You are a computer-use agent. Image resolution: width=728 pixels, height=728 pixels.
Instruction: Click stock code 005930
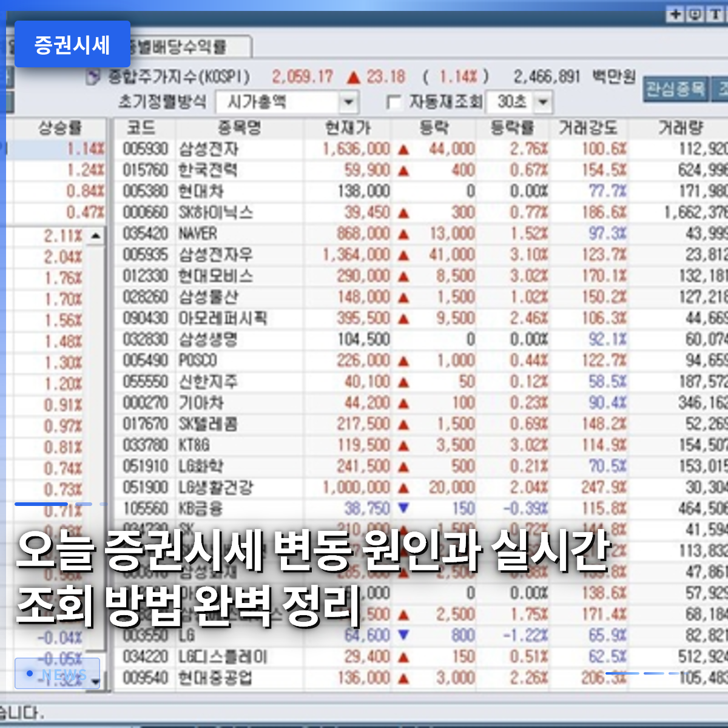click(x=146, y=149)
